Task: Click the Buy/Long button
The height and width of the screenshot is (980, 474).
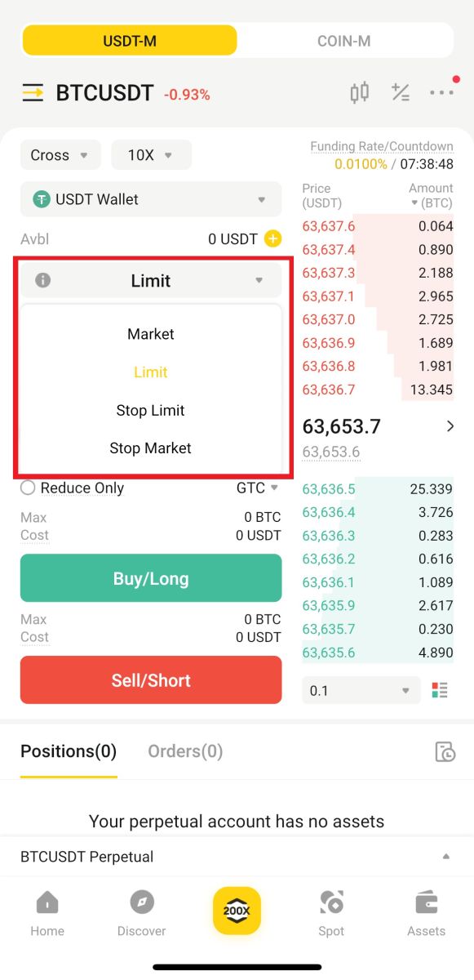Action: click(x=150, y=577)
